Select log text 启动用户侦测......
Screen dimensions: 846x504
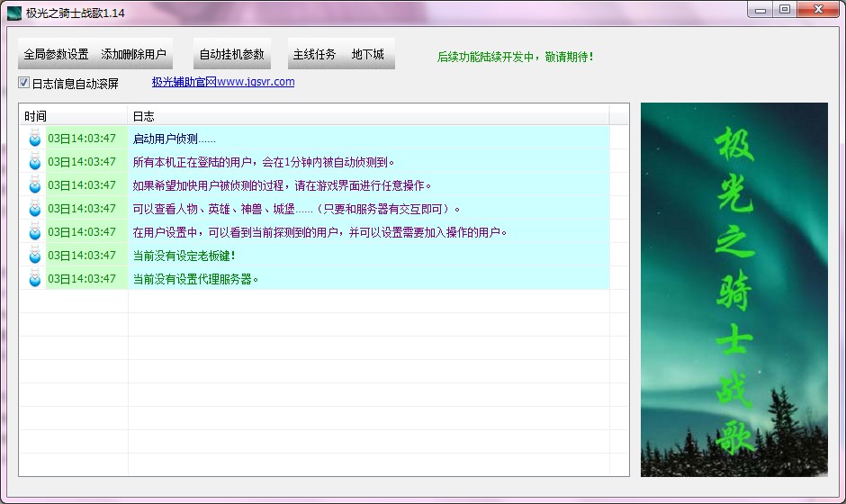(175, 139)
